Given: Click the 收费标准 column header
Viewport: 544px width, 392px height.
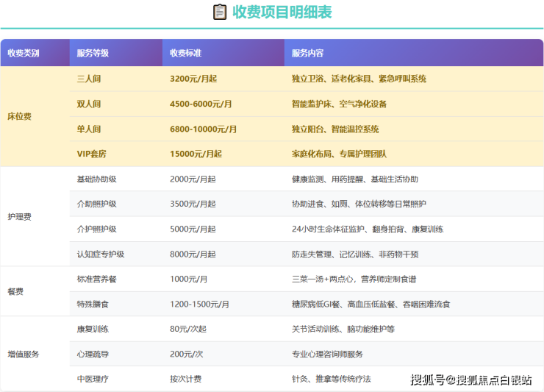Looking at the screenshot, I should click(x=185, y=53).
